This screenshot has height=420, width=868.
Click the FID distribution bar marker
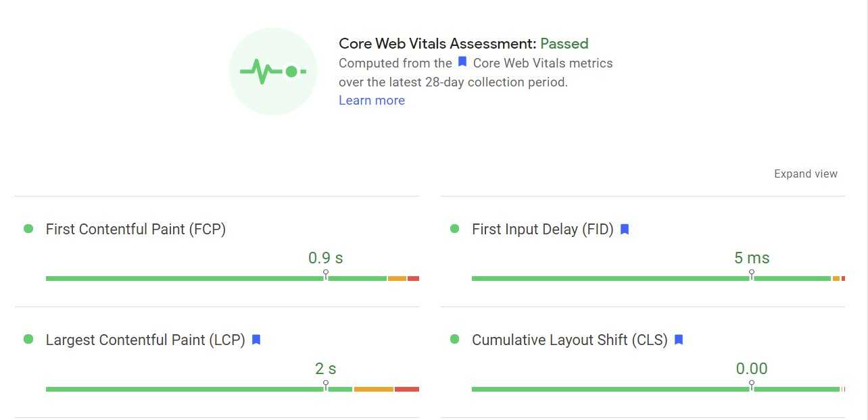tap(752, 275)
